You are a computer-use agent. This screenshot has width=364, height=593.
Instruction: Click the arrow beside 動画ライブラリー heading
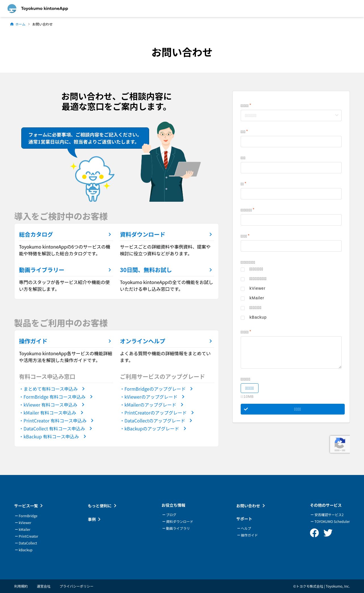110,270
